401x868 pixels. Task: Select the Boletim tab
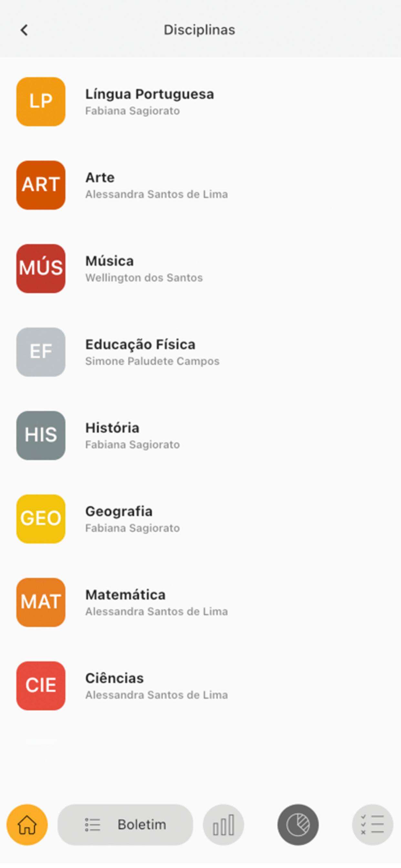point(125,825)
